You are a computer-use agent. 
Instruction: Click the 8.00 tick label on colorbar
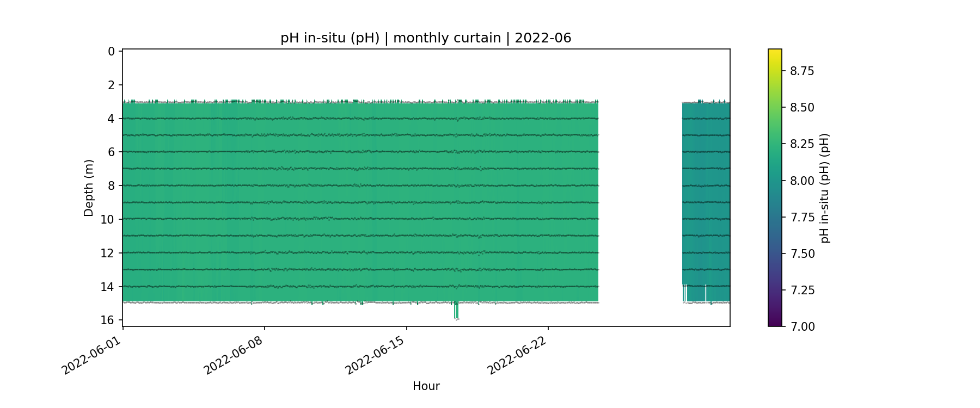802,181
